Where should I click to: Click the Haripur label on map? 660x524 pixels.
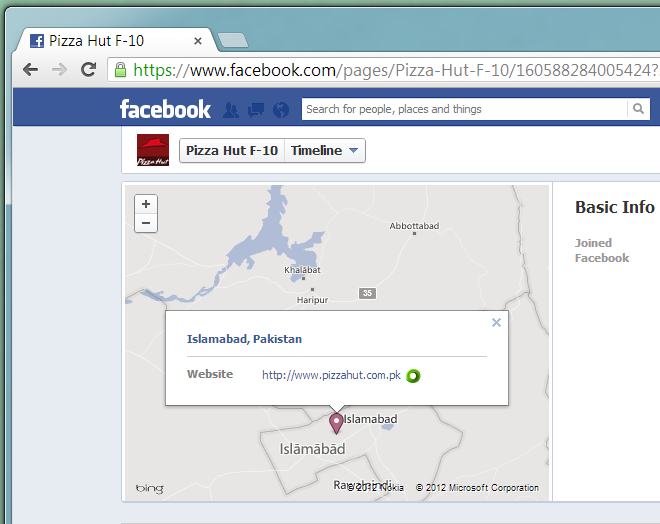coord(312,300)
